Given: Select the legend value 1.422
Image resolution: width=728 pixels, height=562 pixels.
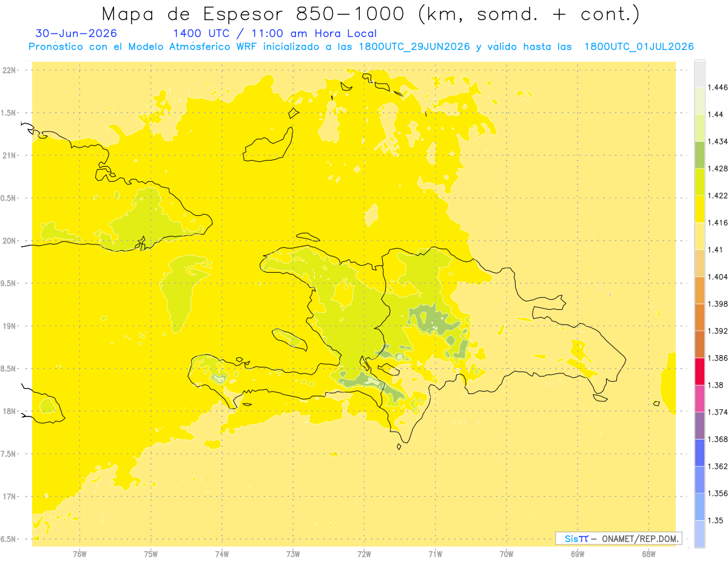Looking at the screenshot, I should tap(719, 196).
